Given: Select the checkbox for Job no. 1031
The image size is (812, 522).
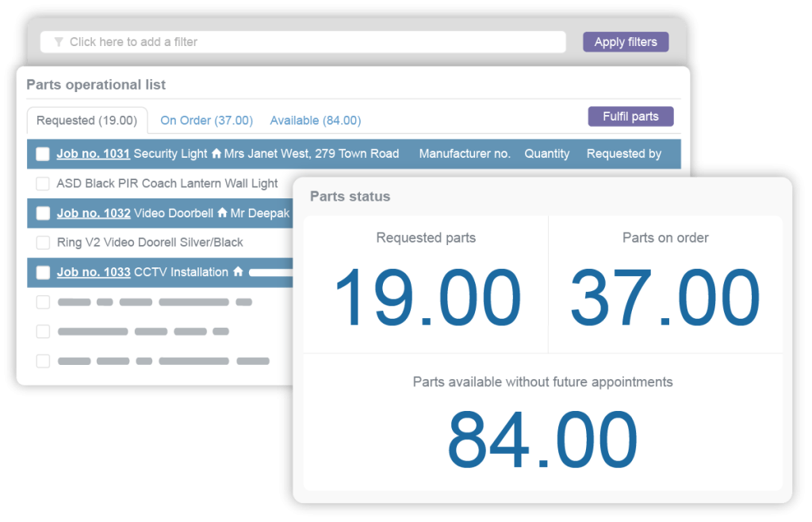Looking at the screenshot, I should [42, 154].
